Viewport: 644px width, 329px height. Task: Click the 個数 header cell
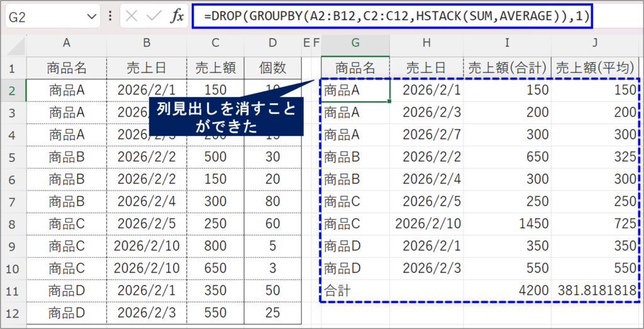pos(272,67)
